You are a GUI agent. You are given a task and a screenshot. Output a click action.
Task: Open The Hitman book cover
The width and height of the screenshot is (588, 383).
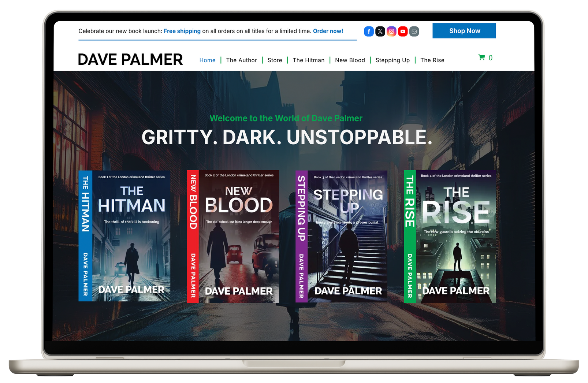click(124, 236)
